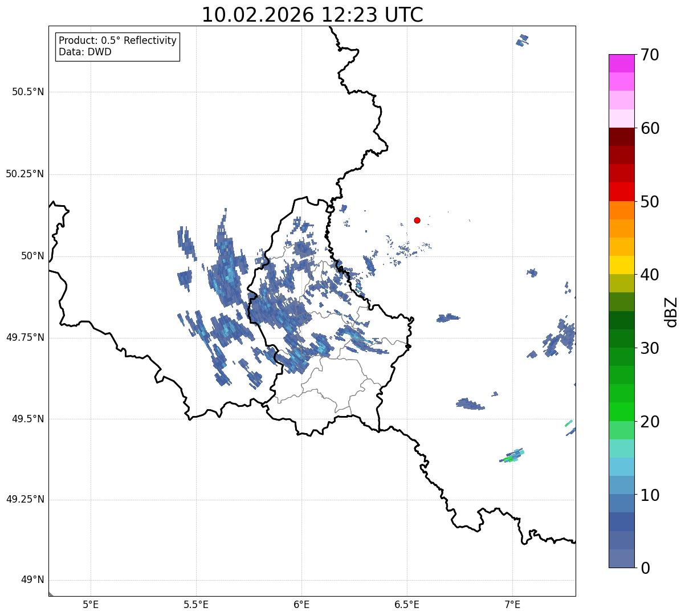Click the 50.5°N latitude label
Image resolution: width=685 pixels, height=616 pixels.
point(28,92)
